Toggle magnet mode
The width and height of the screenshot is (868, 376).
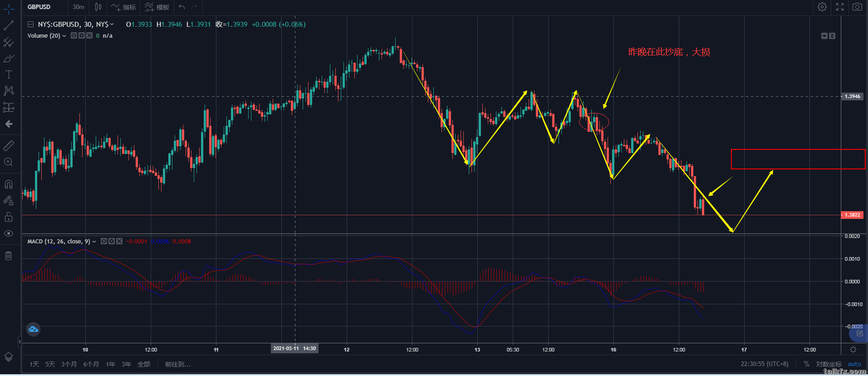point(9,184)
